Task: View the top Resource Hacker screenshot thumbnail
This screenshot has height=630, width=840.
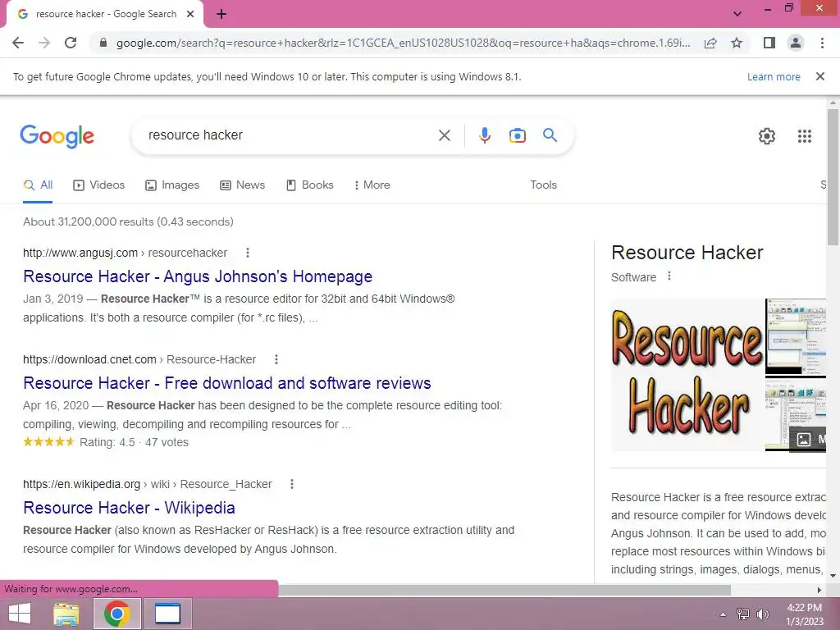Action: 796,336
